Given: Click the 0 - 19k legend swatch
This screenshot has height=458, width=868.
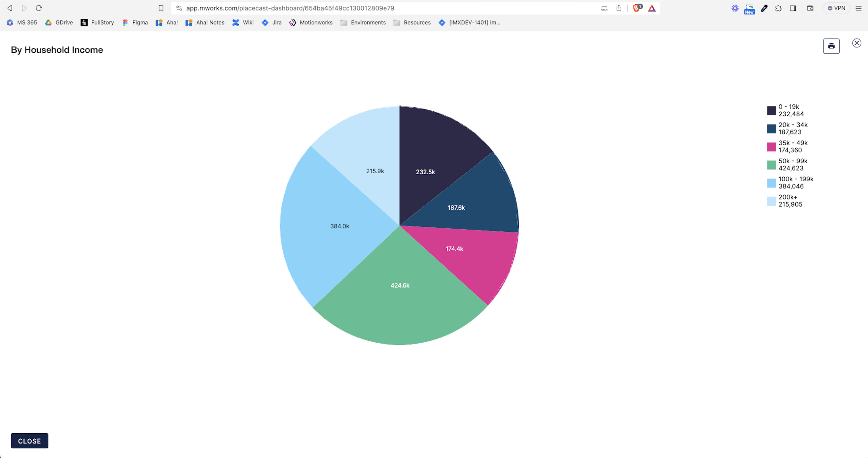Looking at the screenshot, I should [771, 111].
